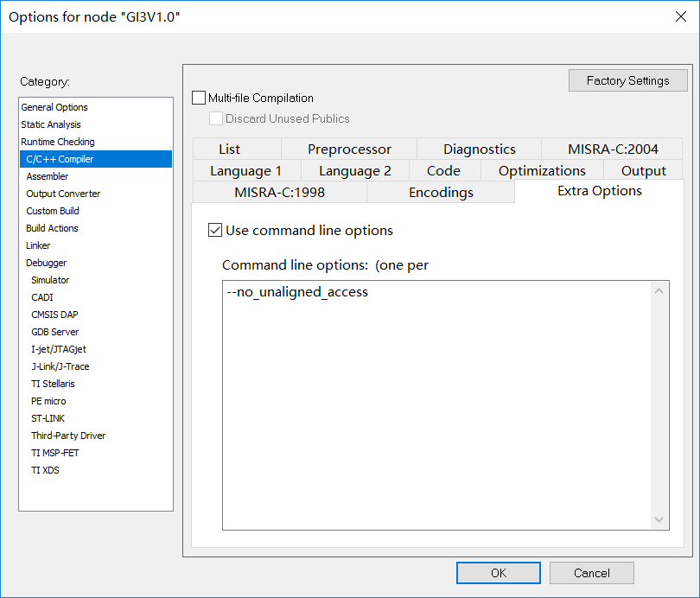
Task: Open the Output Converter category
Action: (x=63, y=194)
